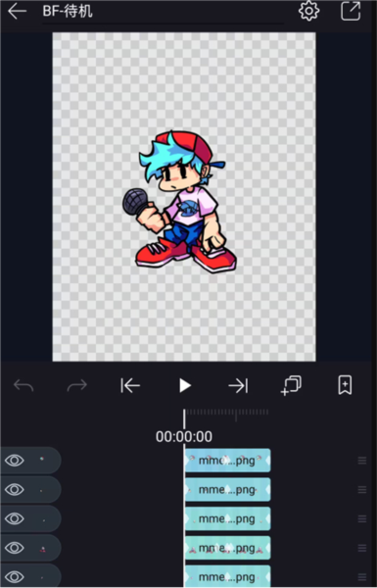Jump to the timeline start
Screen dimensions: 377x588
[130, 385]
